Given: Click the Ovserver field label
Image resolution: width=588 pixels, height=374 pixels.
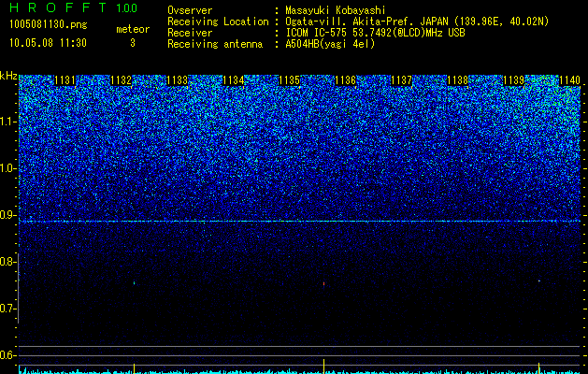Looking at the screenshot, I should pyautogui.click(x=190, y=10).
